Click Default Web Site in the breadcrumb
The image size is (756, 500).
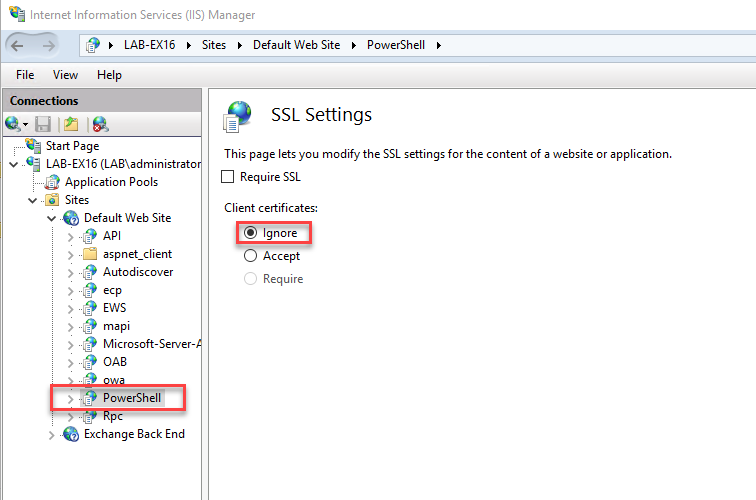click(297, 45)
